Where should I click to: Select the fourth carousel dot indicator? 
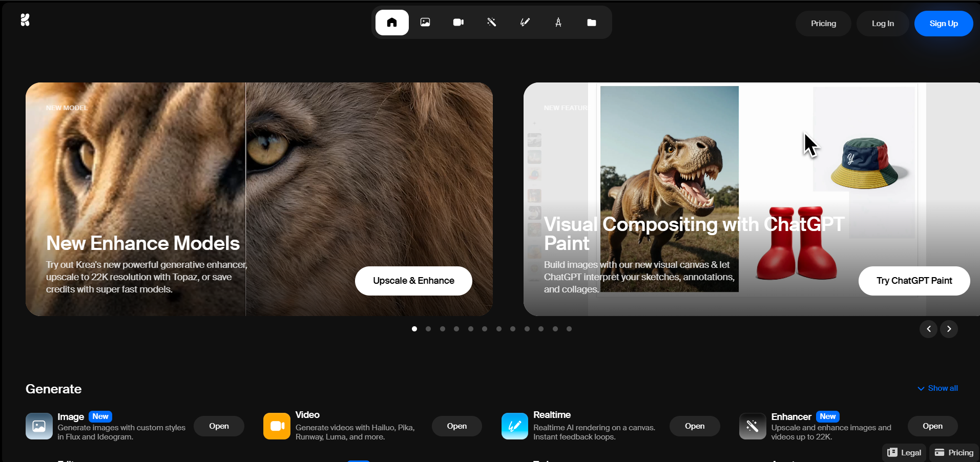[x=456, y=329]
